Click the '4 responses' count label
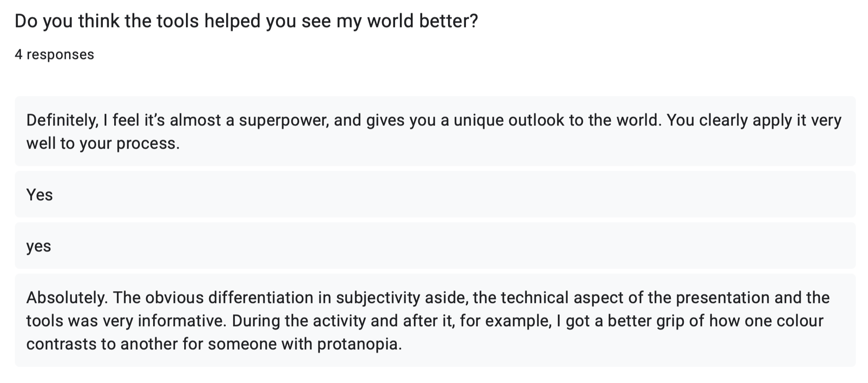This screenshot has width=868, height=383. tap(54, 55)
